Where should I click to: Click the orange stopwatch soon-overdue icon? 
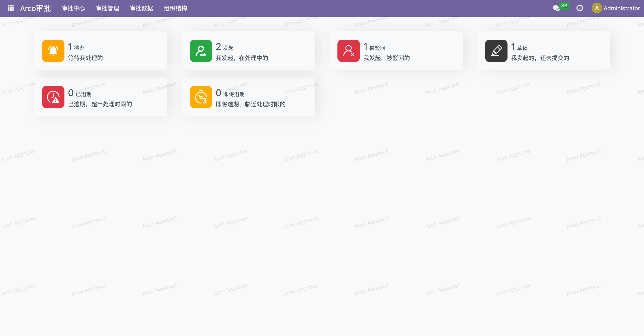pos(201,97)
